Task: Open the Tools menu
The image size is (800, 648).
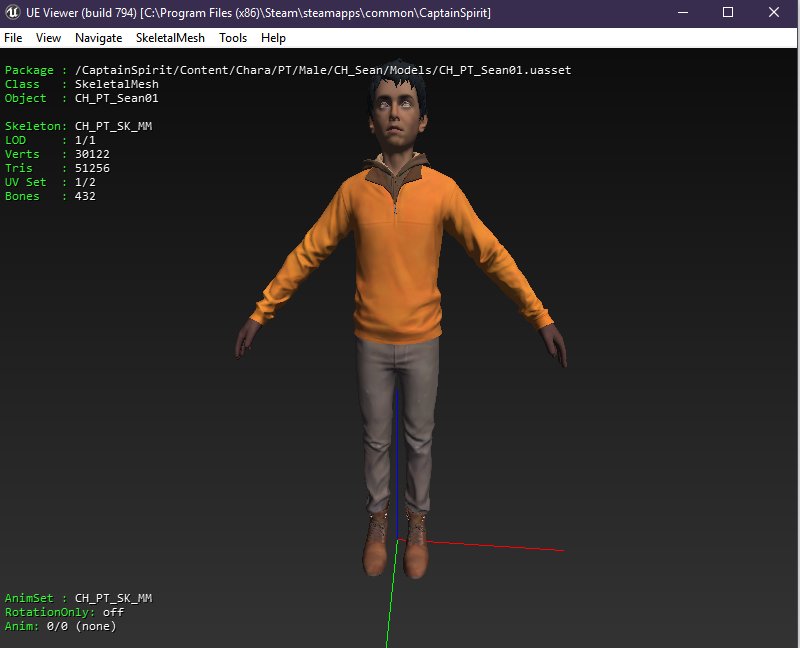Action: point(233,38)
